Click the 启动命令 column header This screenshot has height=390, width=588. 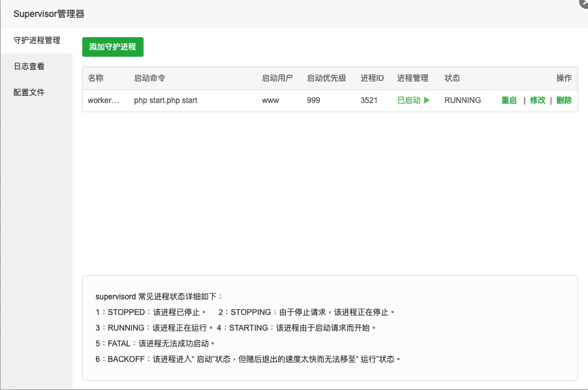point(149,78)
